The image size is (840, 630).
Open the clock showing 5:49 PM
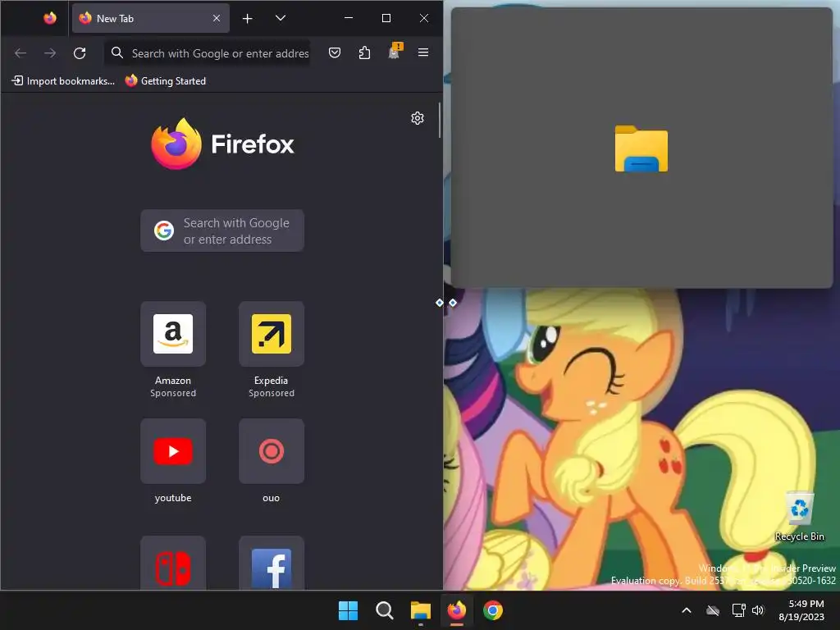click(801, 610)
